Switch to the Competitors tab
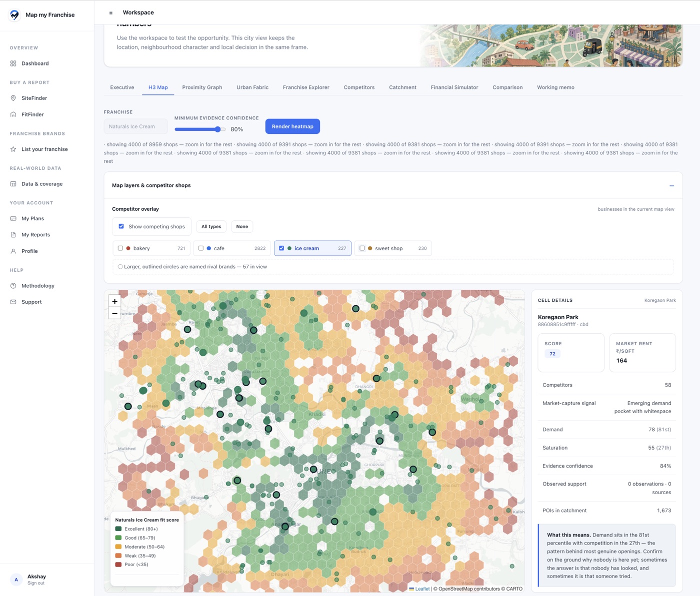This screenshot has width=700, height=596. tap(359, 87)
